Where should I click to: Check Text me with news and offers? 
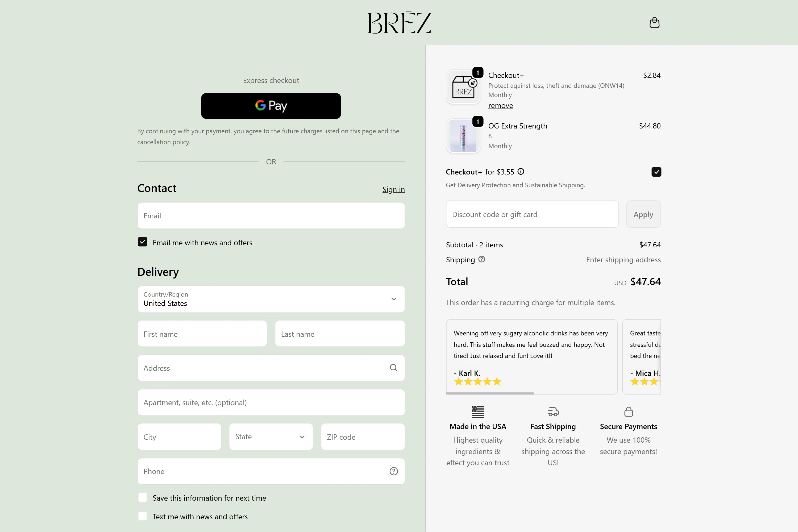click(x=143, y=516)
